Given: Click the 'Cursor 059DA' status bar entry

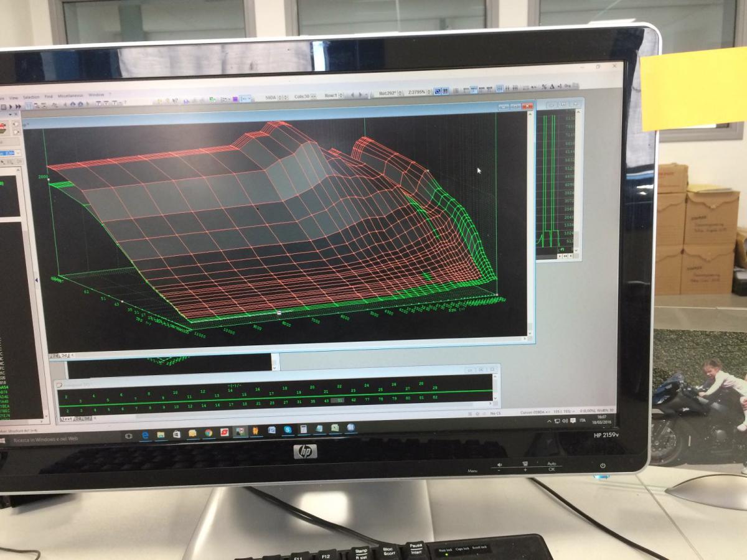Looking at the screenshot, I should [x=533, y=412].
